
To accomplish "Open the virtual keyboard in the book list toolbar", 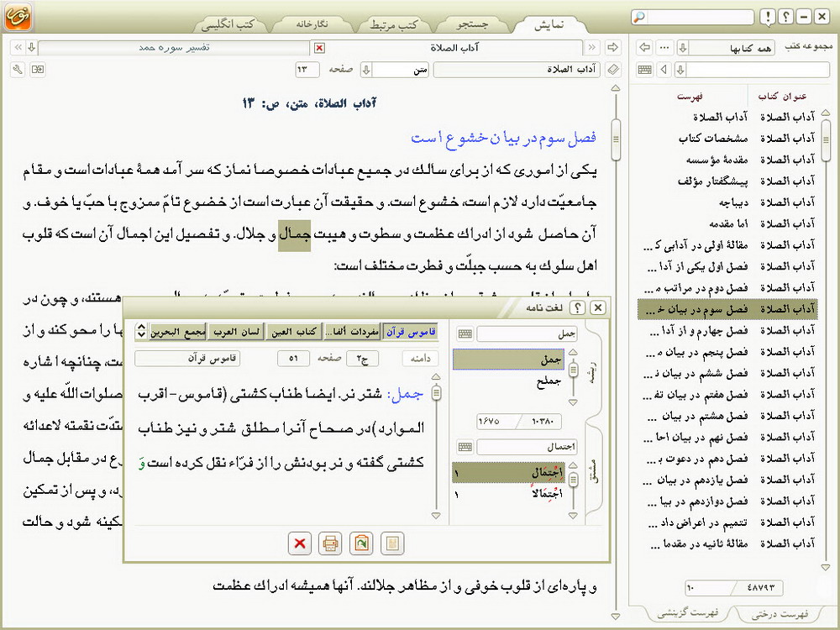I will [x=645, y=70].
